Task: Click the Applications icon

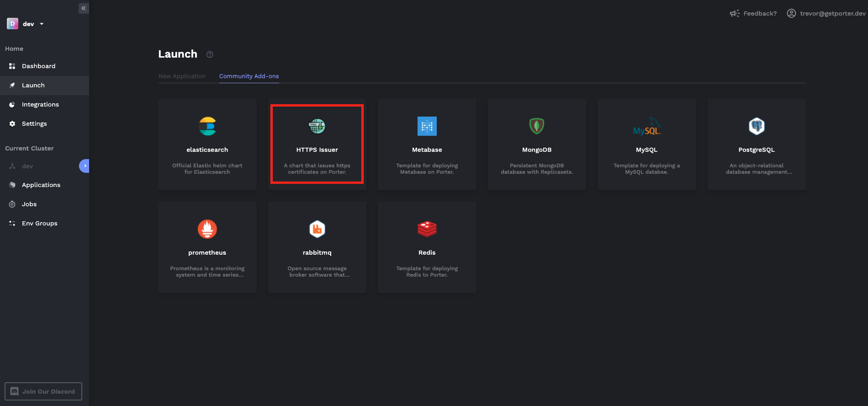Action: 12,185
